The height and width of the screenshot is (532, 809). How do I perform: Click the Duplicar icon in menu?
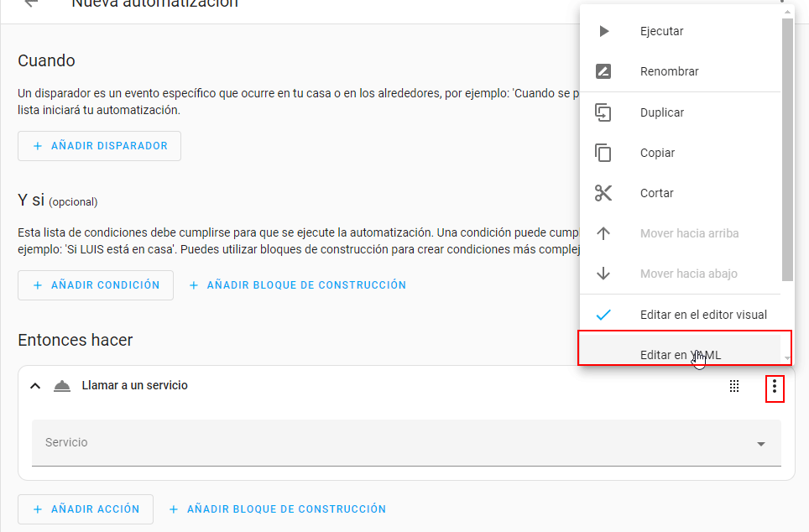pos(603,112)
